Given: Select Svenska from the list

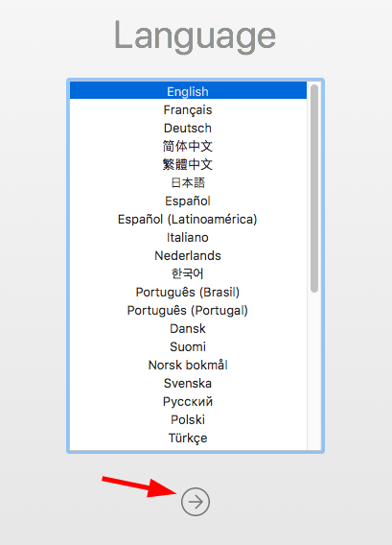Looking at the screenshot, I should tap(188, 383).
